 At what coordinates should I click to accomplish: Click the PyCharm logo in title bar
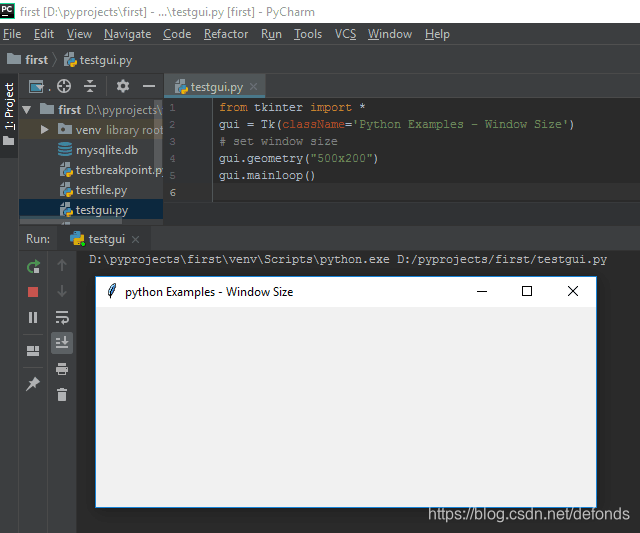click(x=7, y=10)
